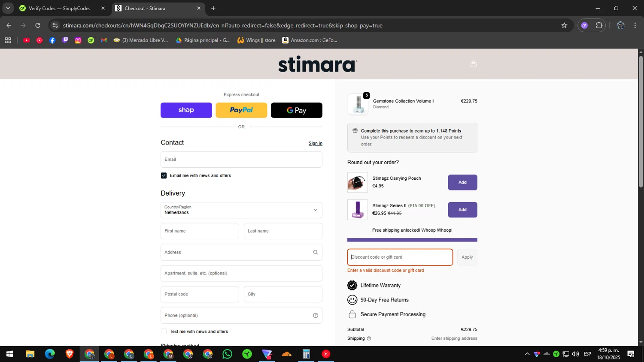Open the Instagram bookmark icon
The image size is (644, 362).
point(78,40)
